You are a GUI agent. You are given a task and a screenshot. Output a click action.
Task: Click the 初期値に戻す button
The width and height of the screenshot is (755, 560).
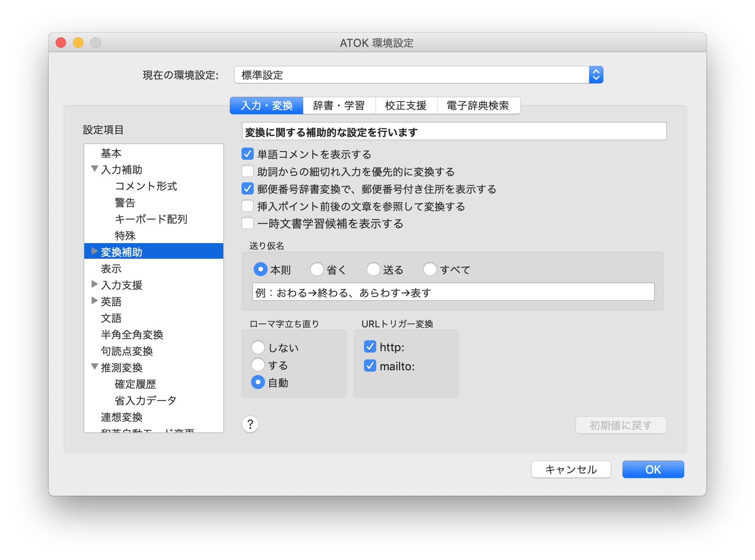click(621, 425)
